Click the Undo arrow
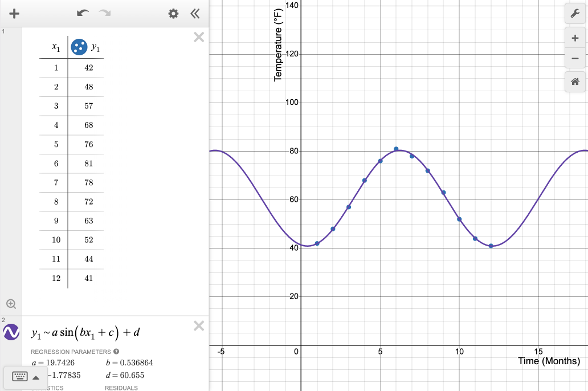The image size is (588, 391). 83,14
